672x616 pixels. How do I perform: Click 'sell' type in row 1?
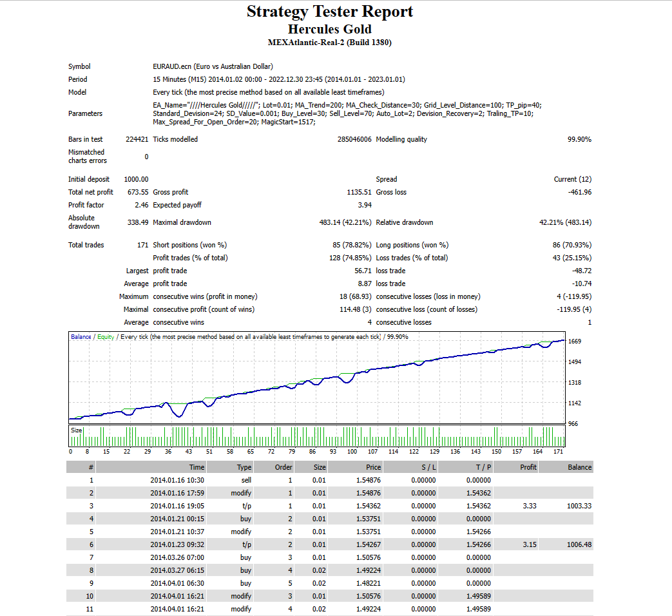(x=246, y=480)
